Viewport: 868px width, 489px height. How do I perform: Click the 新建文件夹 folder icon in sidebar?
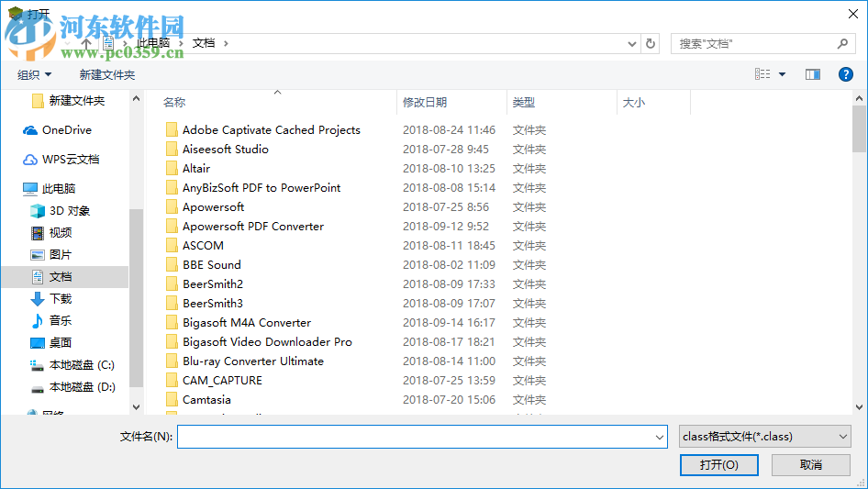tap(38, 101)
